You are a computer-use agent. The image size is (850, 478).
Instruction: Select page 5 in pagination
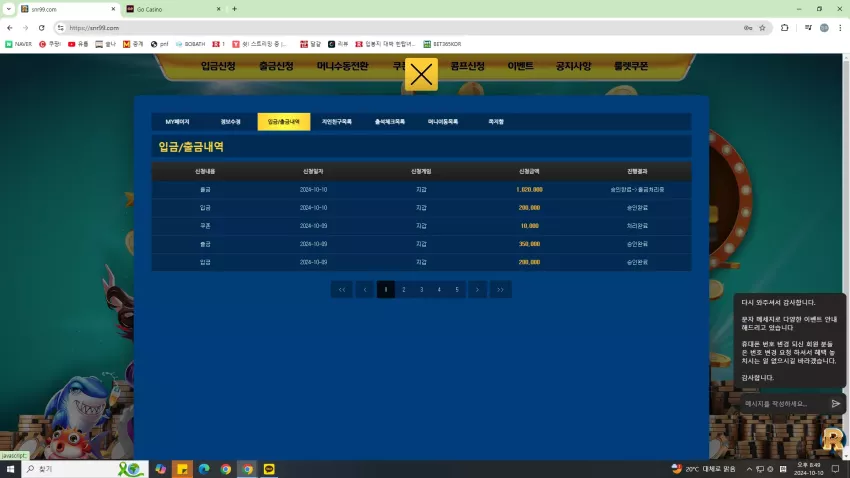point(457,289)
